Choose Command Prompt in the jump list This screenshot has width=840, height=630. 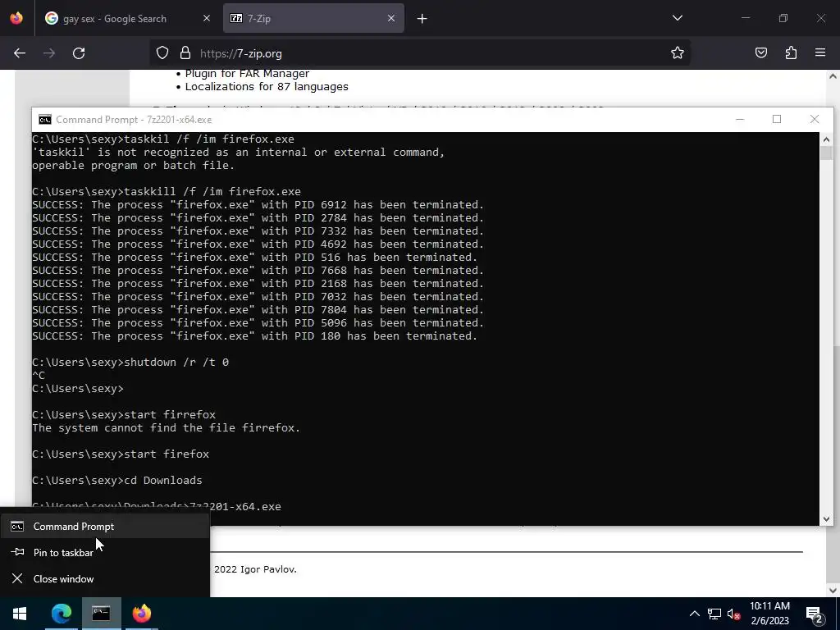click(105, 527)
